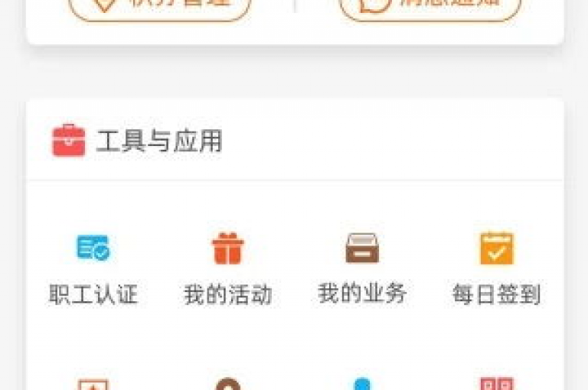Tap the partially visible blue person icon
The image size is (588, 390).
coord(362,384)
